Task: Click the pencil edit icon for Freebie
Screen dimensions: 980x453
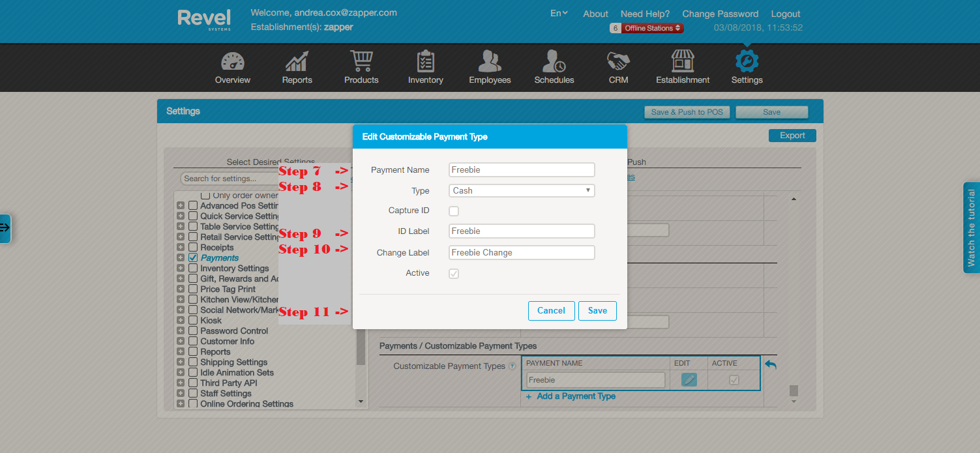Action: click(689, 380)
